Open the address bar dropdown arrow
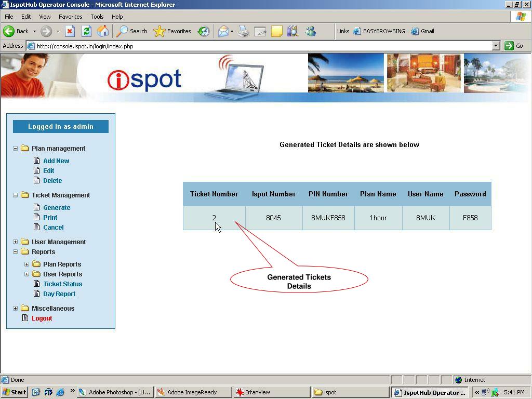This screenshot has width=532, height=399. [x=496, y=46]
